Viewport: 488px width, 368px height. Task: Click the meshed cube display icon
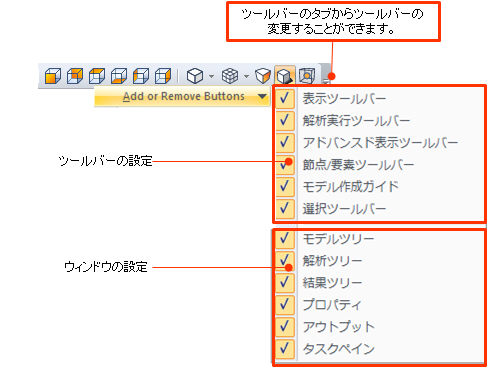(230, 76)
